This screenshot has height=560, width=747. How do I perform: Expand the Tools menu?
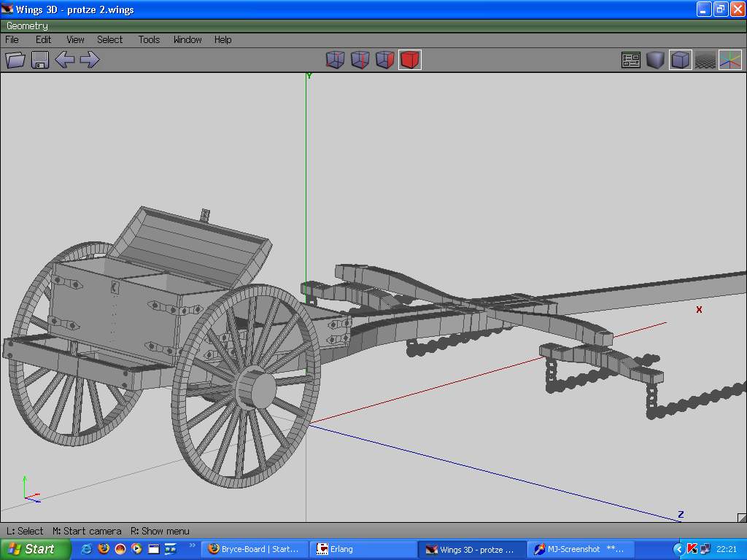tap(149, 39)
